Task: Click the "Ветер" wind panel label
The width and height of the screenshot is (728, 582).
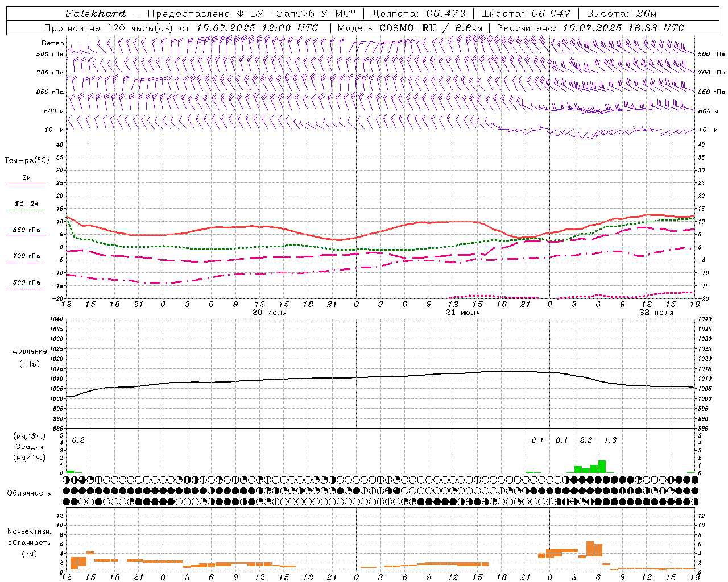Action: coord(52,43)
